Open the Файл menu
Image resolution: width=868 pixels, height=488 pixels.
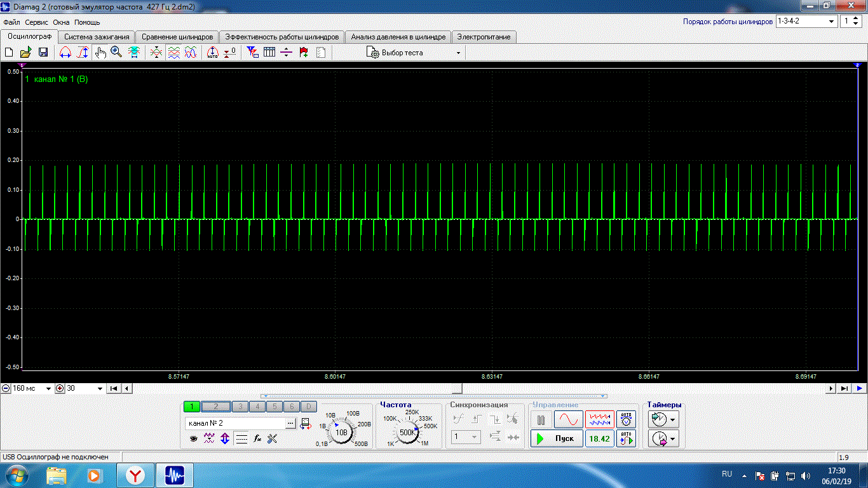tap(11, 22)
